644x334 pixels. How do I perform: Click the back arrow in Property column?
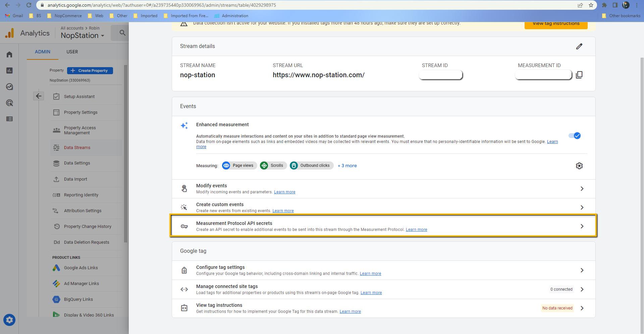pos(39,96)
